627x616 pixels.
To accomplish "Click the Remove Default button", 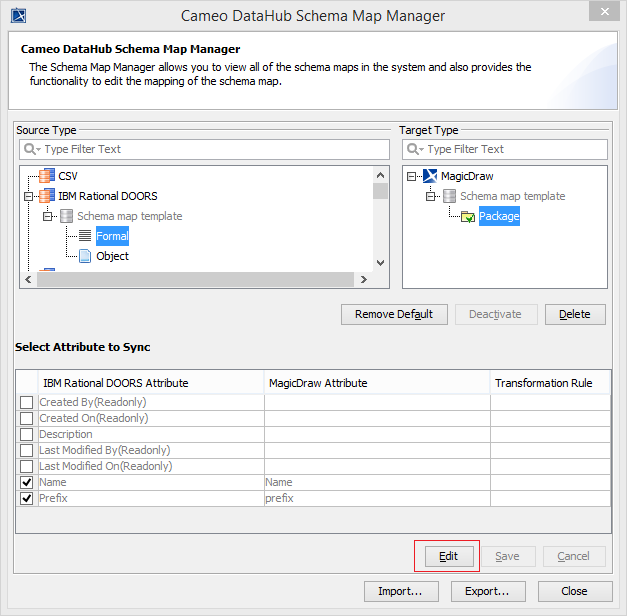I will [394, 314].
